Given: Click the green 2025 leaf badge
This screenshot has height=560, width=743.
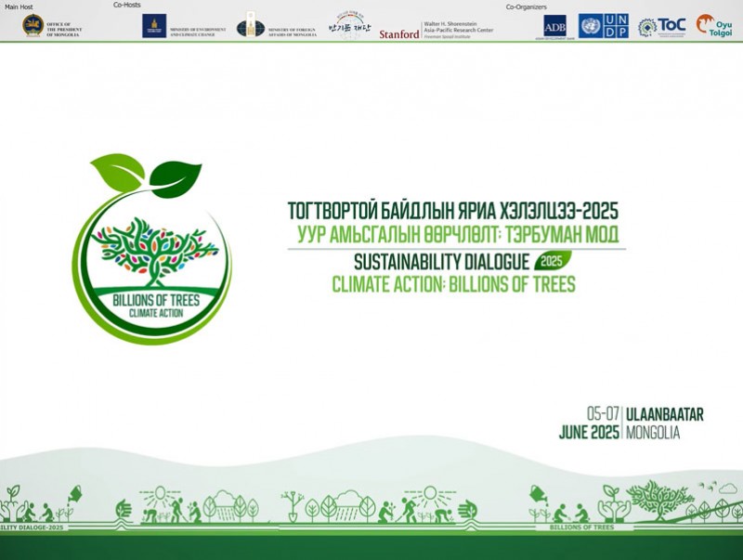Looking at the screenshot, I should tap(554, 260).
